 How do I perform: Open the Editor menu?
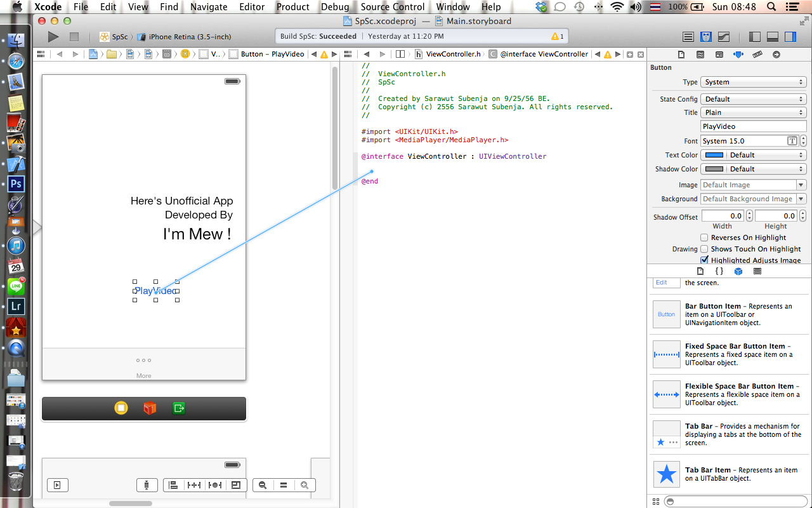pyautogui.click(x=252, y=7)
